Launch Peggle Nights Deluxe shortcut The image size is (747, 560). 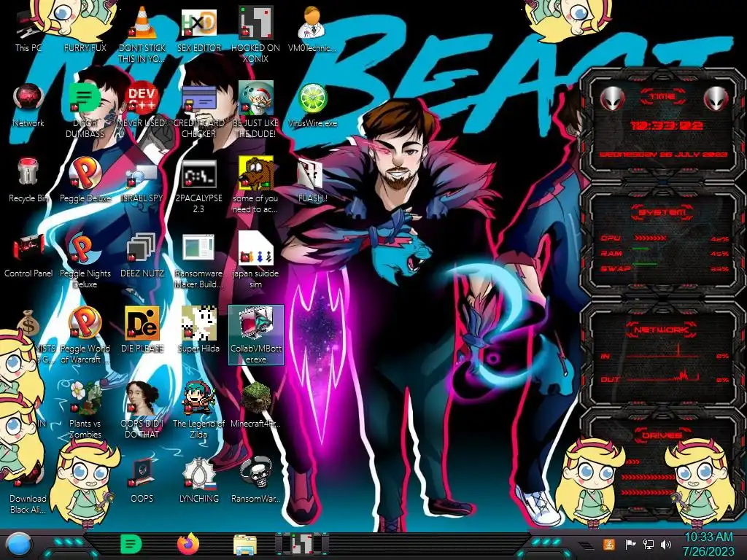(x=85, y=261)
